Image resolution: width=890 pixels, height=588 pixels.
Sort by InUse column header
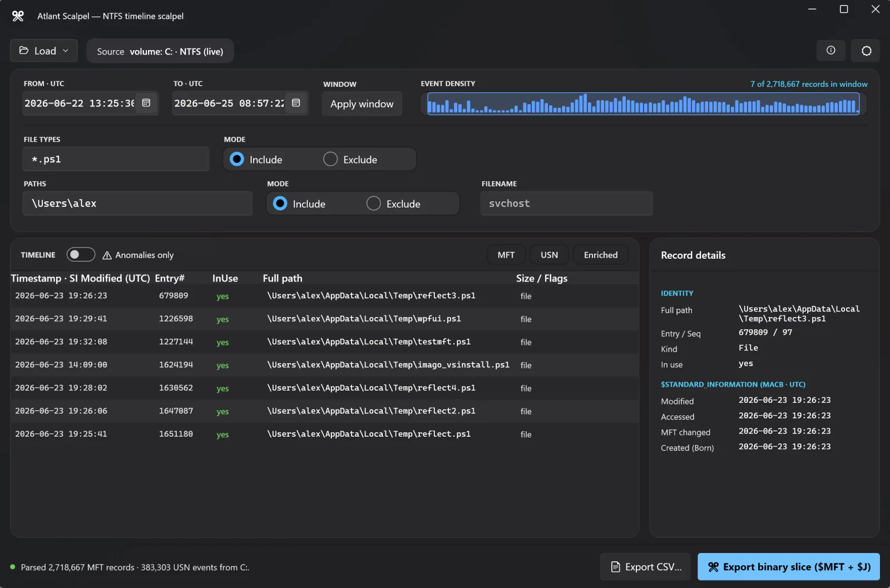tap(225, 278)
